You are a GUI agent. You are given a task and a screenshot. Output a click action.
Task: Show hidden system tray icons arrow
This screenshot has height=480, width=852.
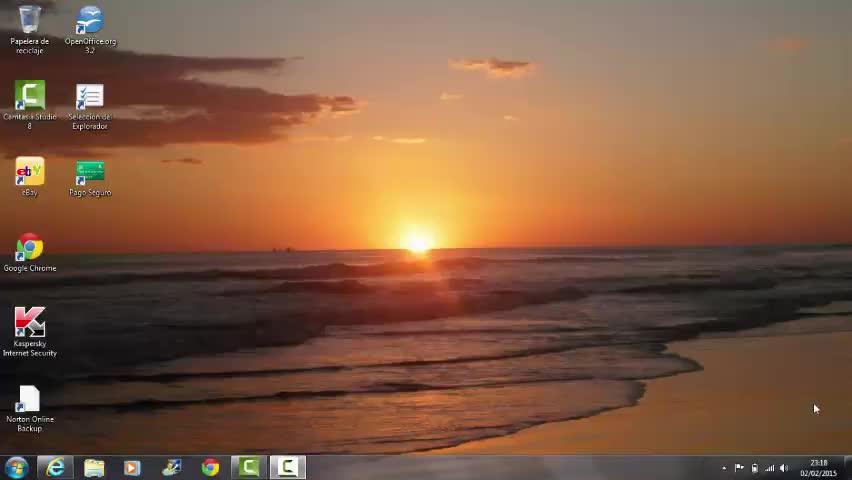tap(724, 468)
